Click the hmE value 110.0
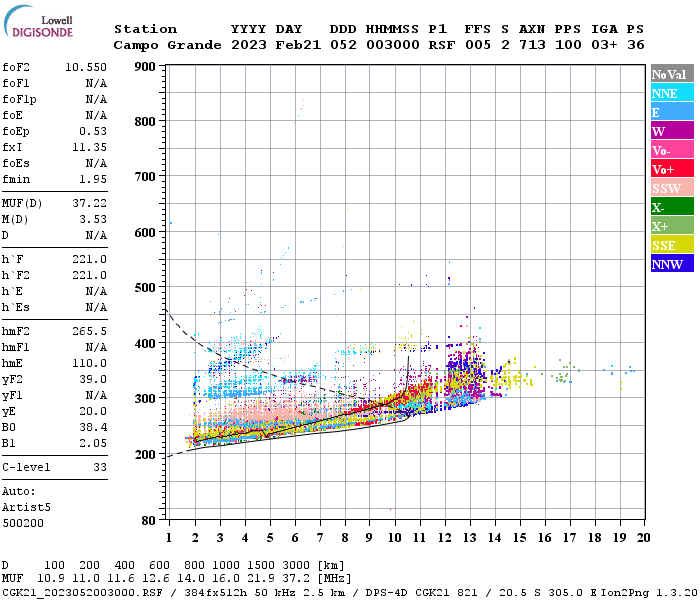700x600 pixels. point(89,363)
